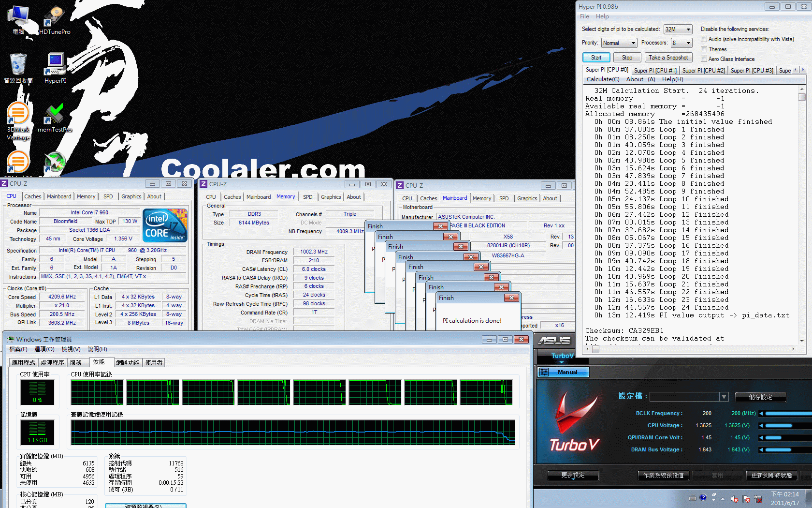Click the Manual mode button in TurboV
Viewport: 812px width, 508px height.
pos(563,372)
